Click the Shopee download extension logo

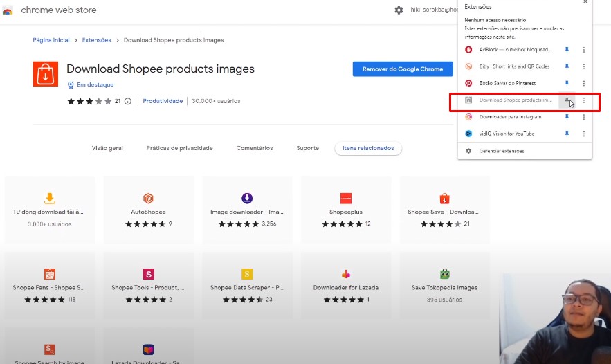(x=45, y=73)
